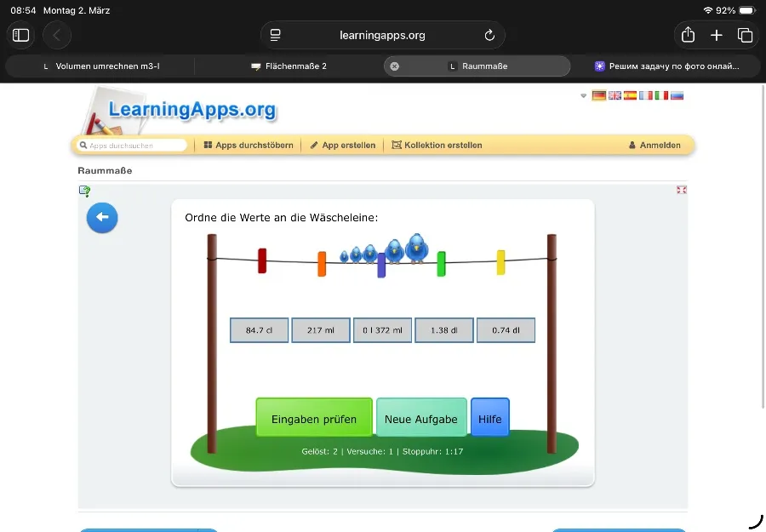Click Anmelden to log in
This screenshot has height=532, width=766.
coord(655,145)
